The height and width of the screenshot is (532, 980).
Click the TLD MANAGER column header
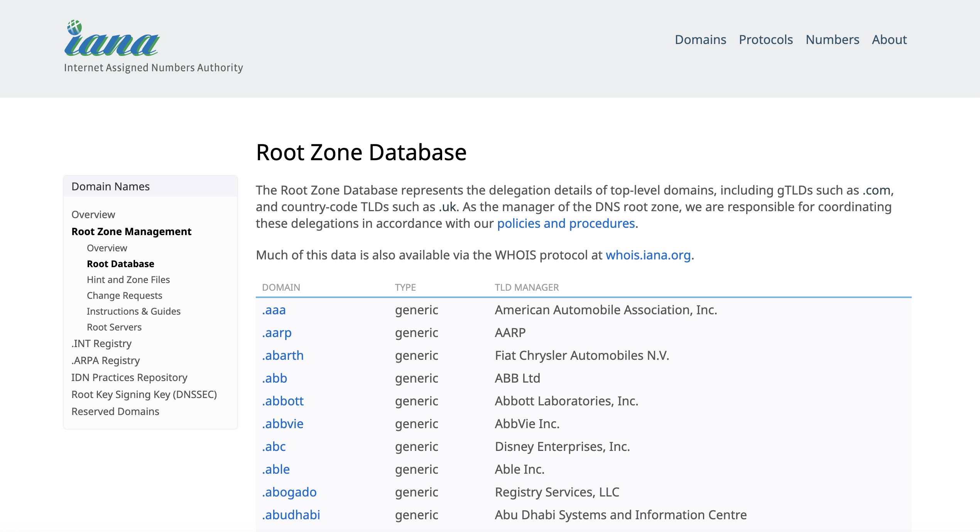click(x=527, y=287)
